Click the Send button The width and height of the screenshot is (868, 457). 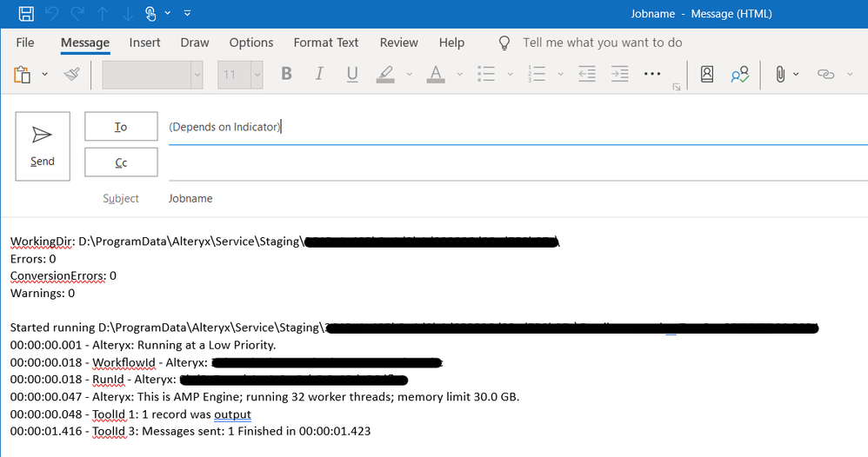tap(43, 146)
